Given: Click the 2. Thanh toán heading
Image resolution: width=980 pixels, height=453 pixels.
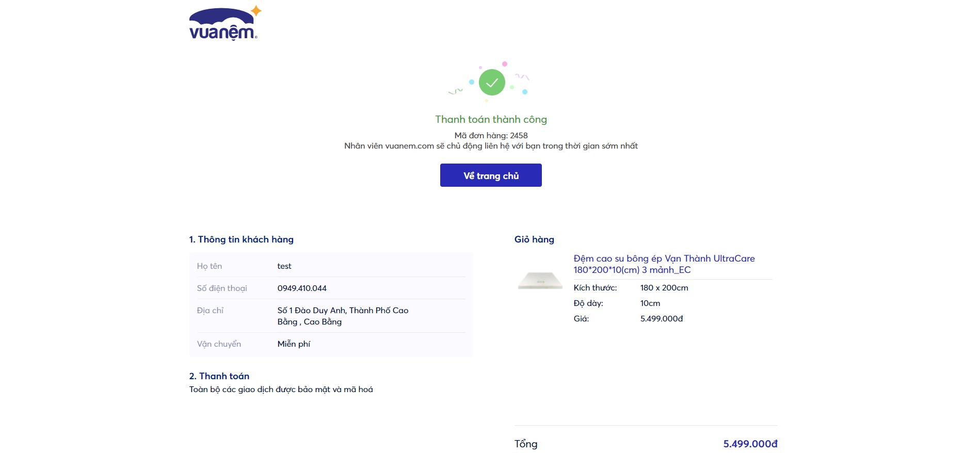Looking at the screenshot, I should [219, 376].
